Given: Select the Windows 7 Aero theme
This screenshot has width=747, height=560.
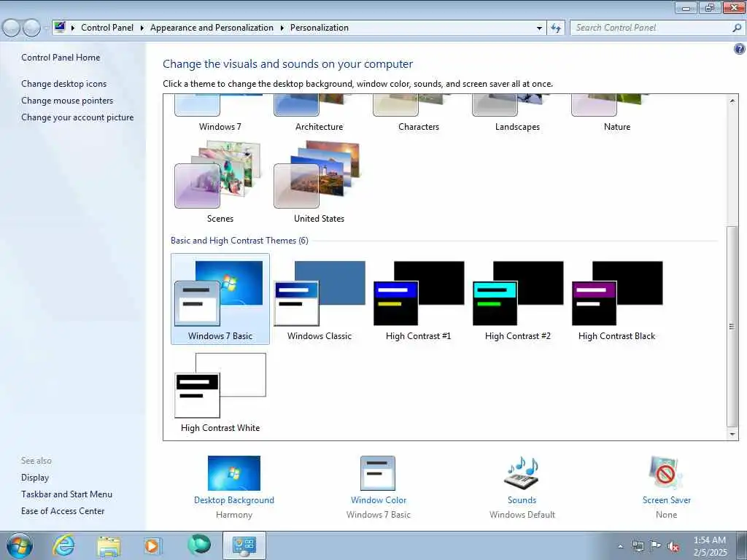Looking at the screenshot, I should 220,113.
